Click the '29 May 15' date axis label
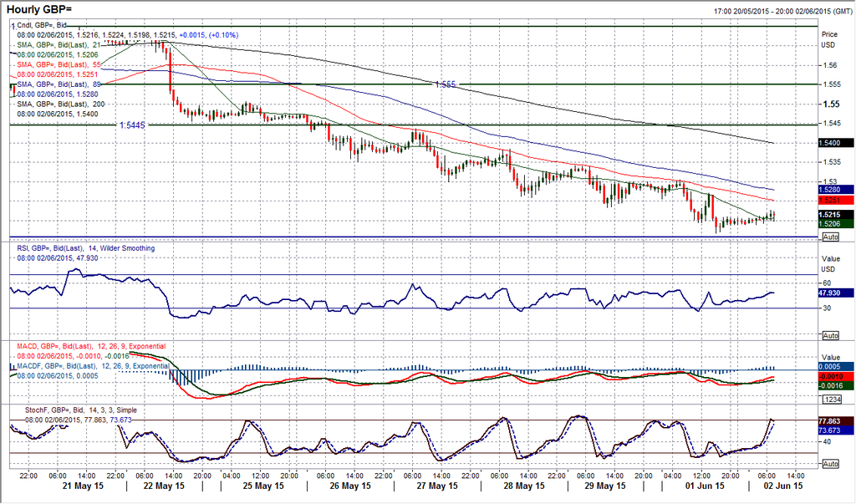The height and width of the screenshot is (504, 856). point(606,486)
